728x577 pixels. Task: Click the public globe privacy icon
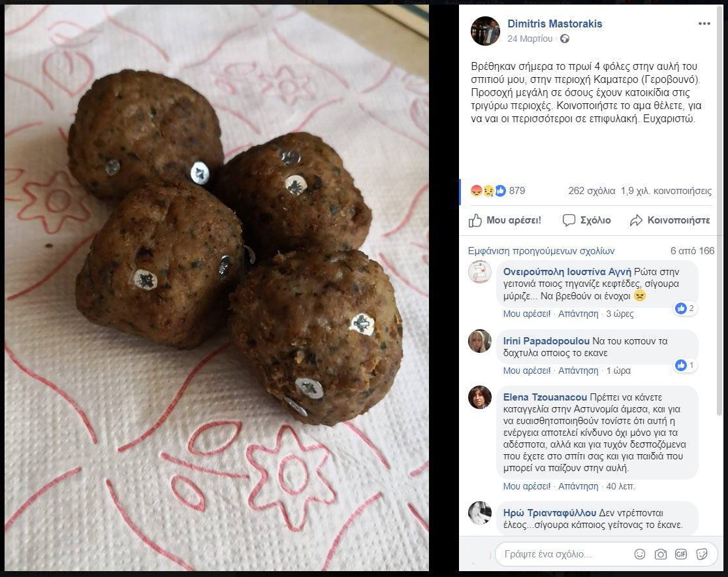click(565, 39)
